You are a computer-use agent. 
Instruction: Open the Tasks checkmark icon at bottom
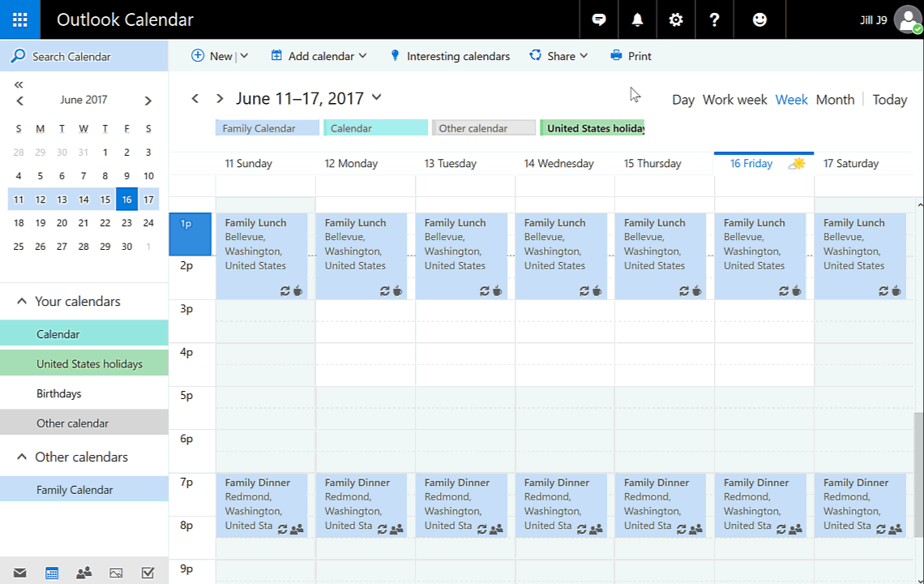tap(148, 573)
